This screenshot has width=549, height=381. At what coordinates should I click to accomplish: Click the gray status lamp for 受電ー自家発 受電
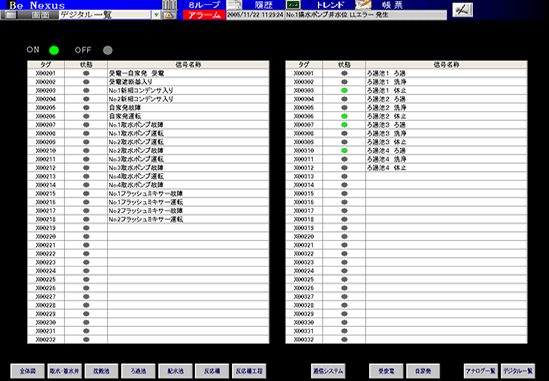[x=86, y=74]
